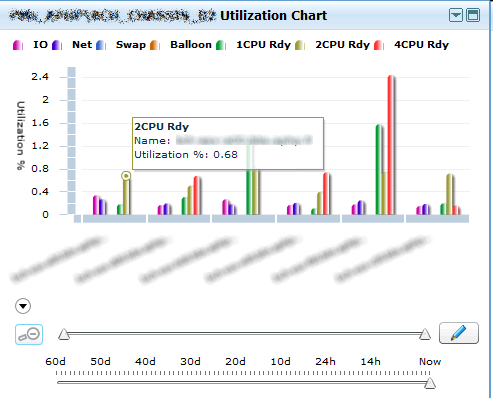
Task: Toggle the 2CPU Rdy legend swatch
Action: (300, 45)
